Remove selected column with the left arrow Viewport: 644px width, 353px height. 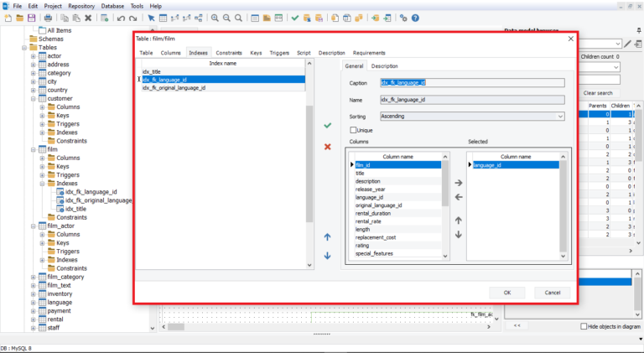pyautogui.click(x=458, y=197)
